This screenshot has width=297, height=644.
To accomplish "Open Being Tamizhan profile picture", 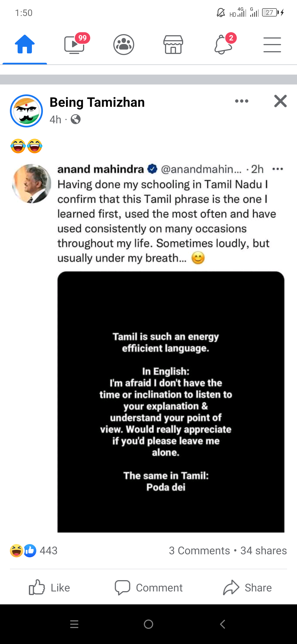I will 26,111.
